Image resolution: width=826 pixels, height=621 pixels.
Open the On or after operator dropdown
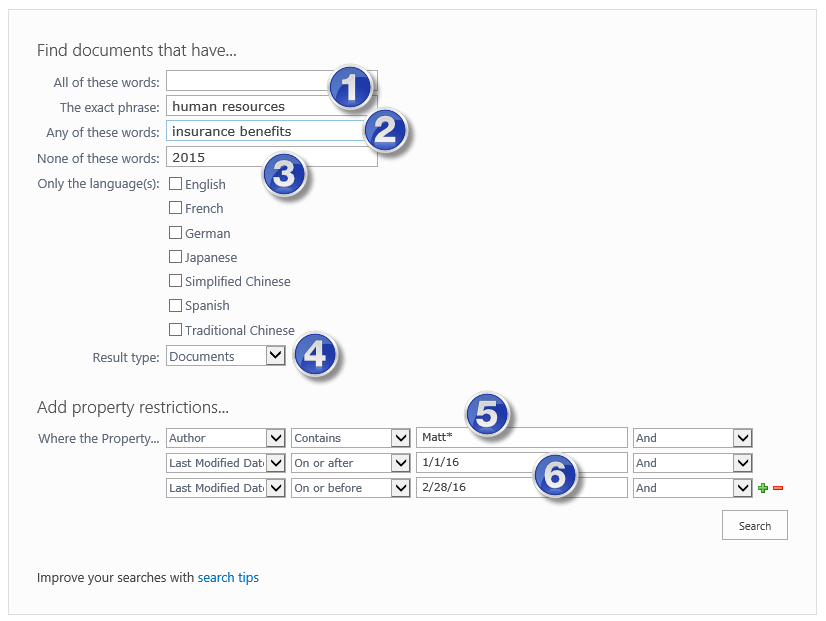[350, 462]
